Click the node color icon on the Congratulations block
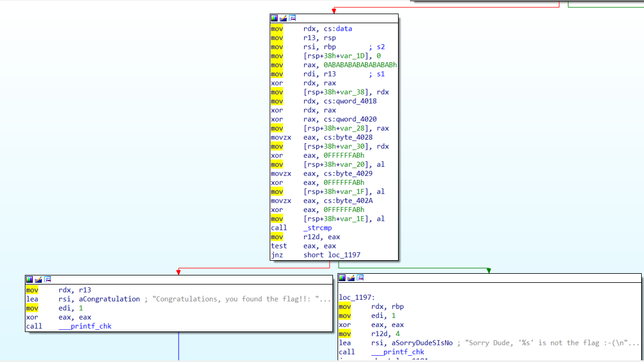Image resolution: width=644 pixels, height=362 pixels. 29,279
